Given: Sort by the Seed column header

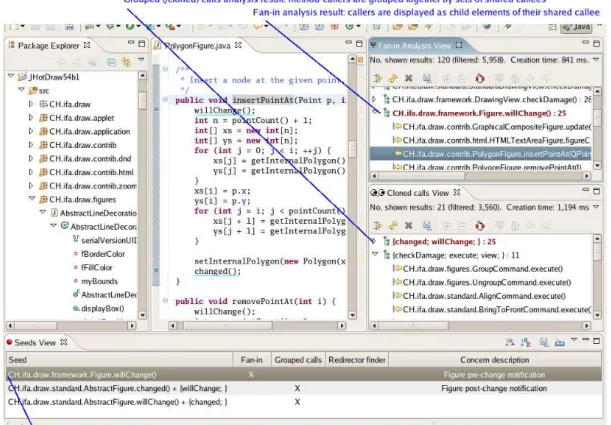Looking at the screenshot, I should pos(120,360).
